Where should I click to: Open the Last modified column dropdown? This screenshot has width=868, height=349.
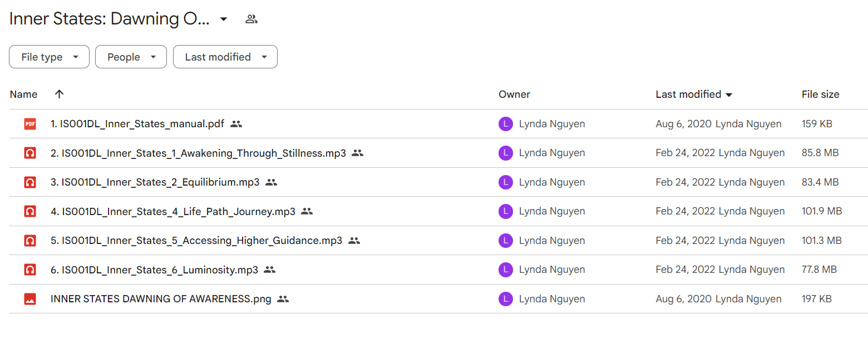[x=729, y=95]
